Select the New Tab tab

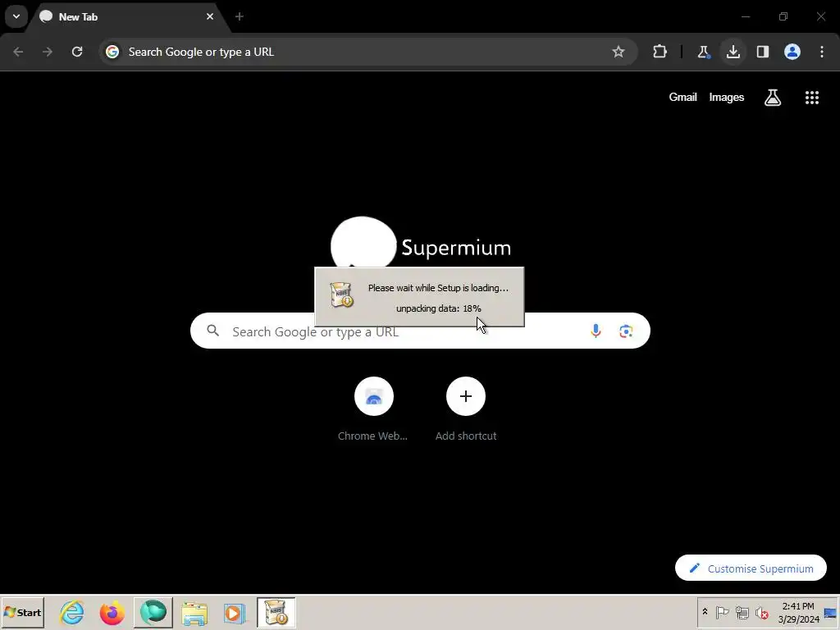click(129, 16)
